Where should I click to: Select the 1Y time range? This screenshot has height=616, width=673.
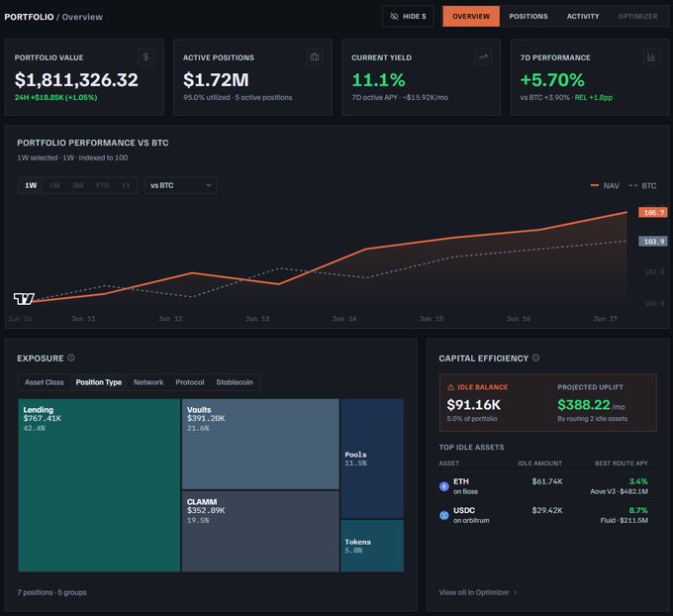(126, 185)
